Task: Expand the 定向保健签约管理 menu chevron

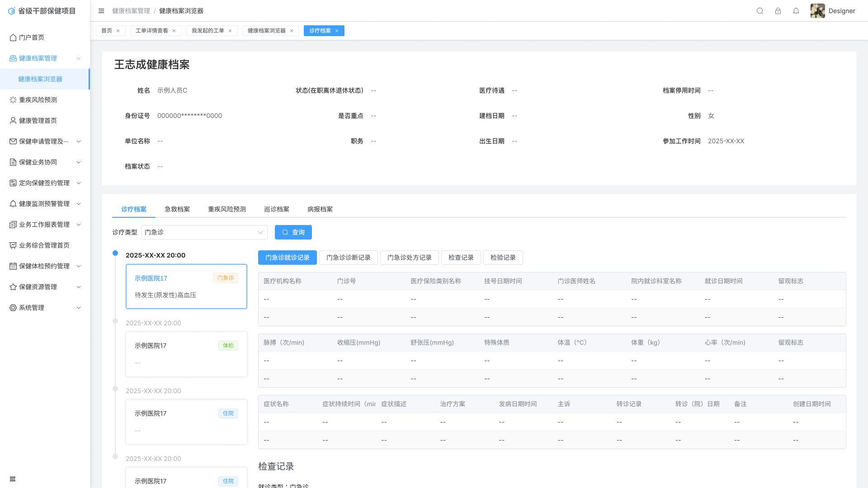Action: pos(79,183)
